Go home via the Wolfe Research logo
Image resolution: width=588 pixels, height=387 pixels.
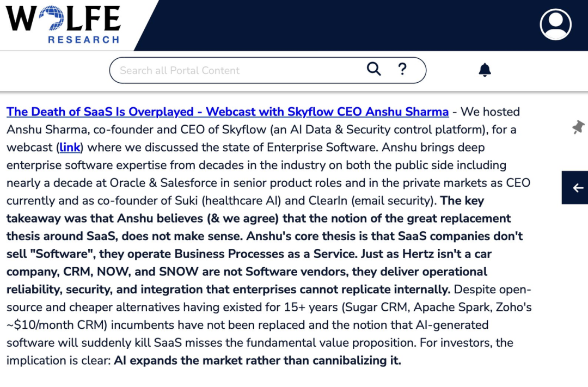coord(63,24)
